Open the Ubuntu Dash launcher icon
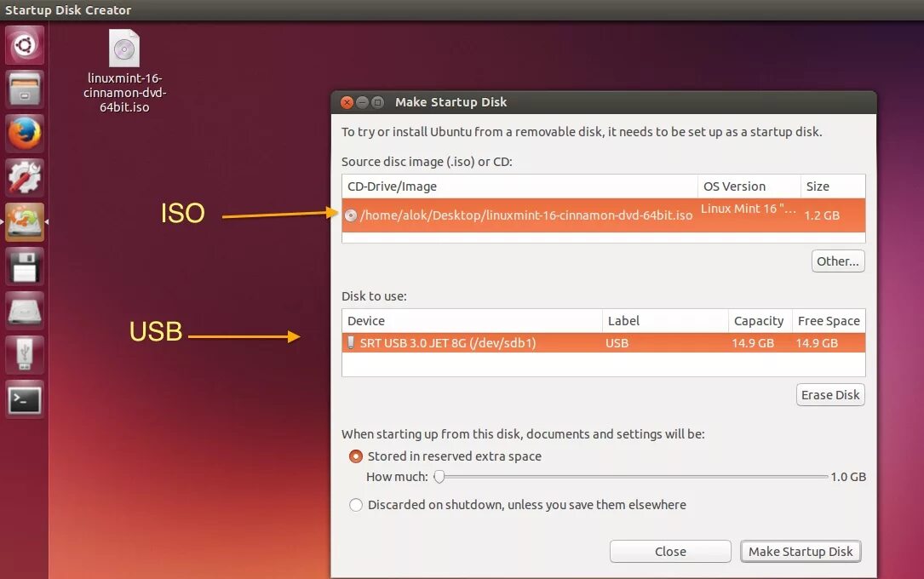 tap(24, 45)
